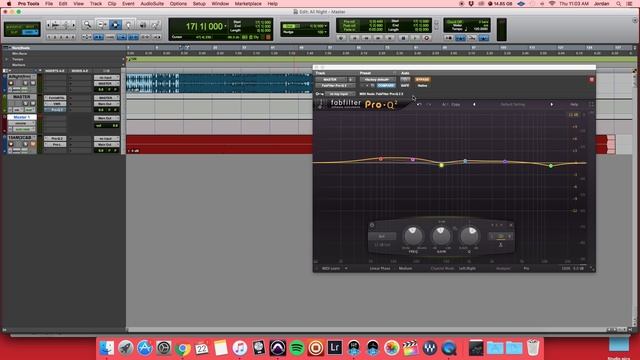Image resolution: width=640 pixels, height=360 pixels.
Task: Adjust the GAIN knob
Action: [x=441, y=236]
